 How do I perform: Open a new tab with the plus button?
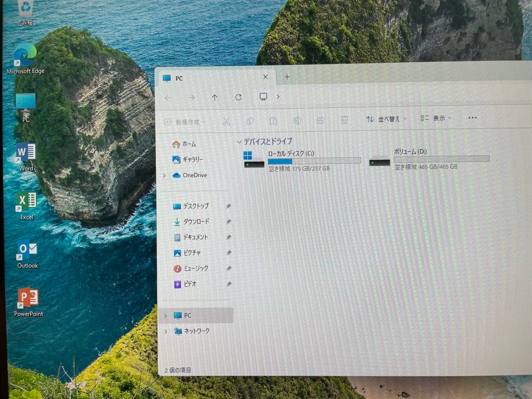[x=287, y=77]
